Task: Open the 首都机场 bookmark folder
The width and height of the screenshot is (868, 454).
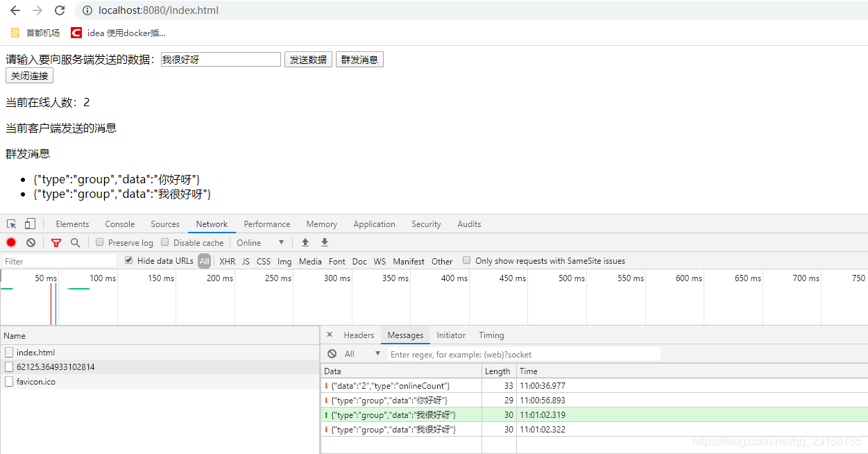Action: point(35,33)
